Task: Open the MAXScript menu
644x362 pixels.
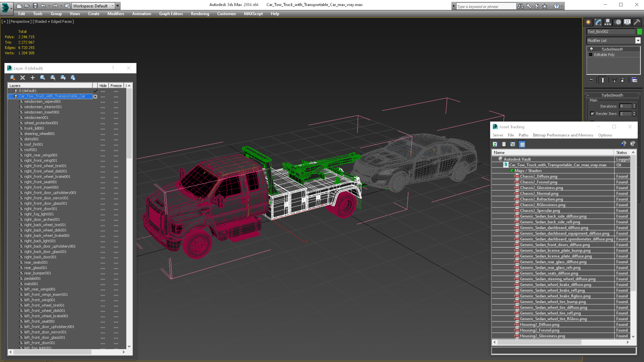Action: [253, 14]
